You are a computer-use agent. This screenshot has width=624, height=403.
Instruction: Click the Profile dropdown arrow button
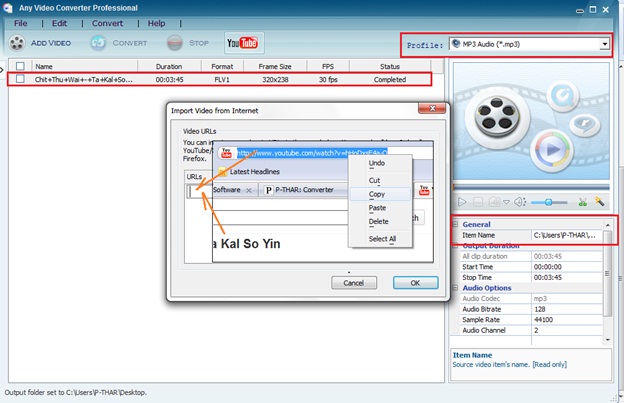604,44
